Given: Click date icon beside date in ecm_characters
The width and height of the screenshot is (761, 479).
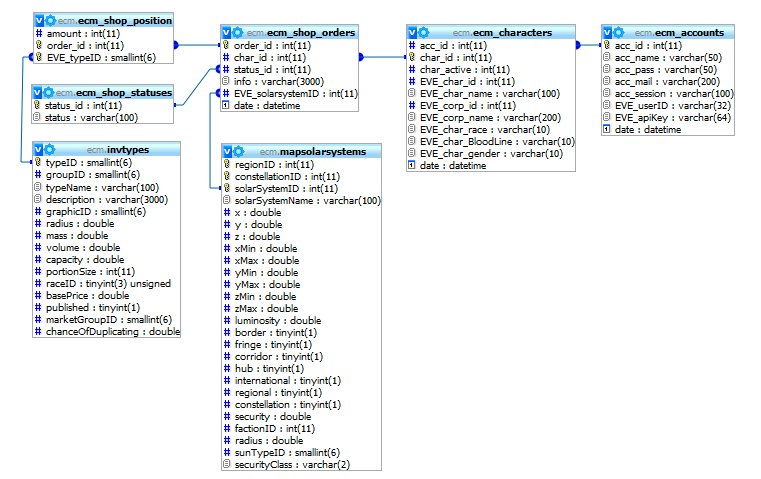Looking at the screenshot, I should pos(412,165).
